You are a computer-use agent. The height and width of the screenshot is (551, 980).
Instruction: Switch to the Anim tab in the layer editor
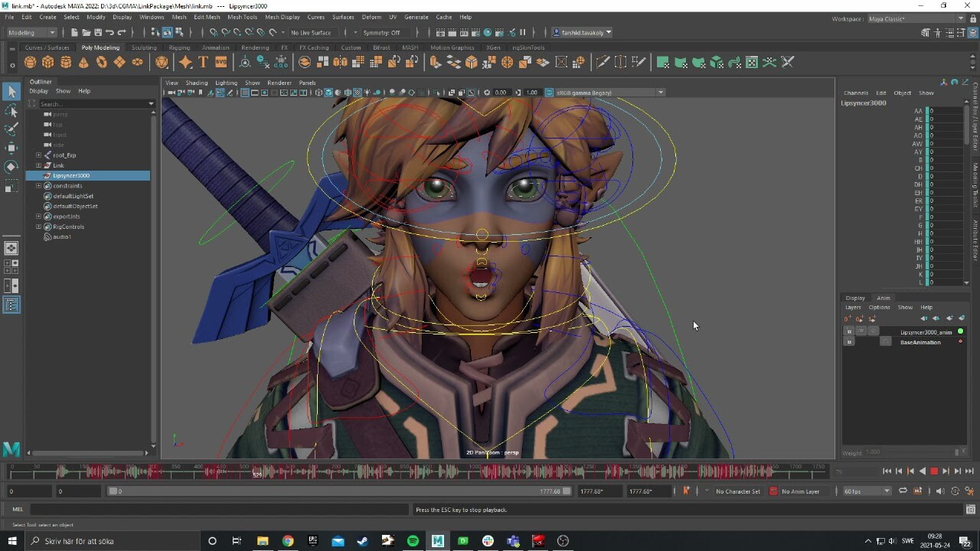pos(884,298)
